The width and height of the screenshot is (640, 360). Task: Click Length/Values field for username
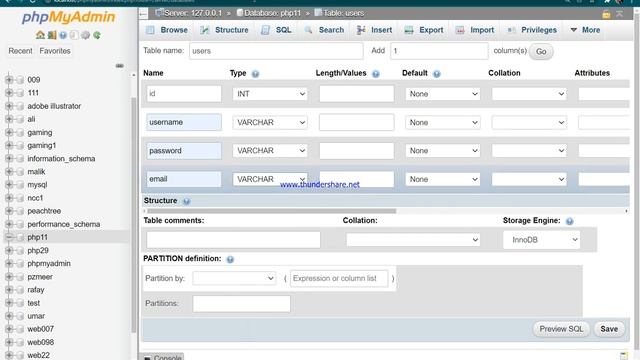(x=356, y=122)
